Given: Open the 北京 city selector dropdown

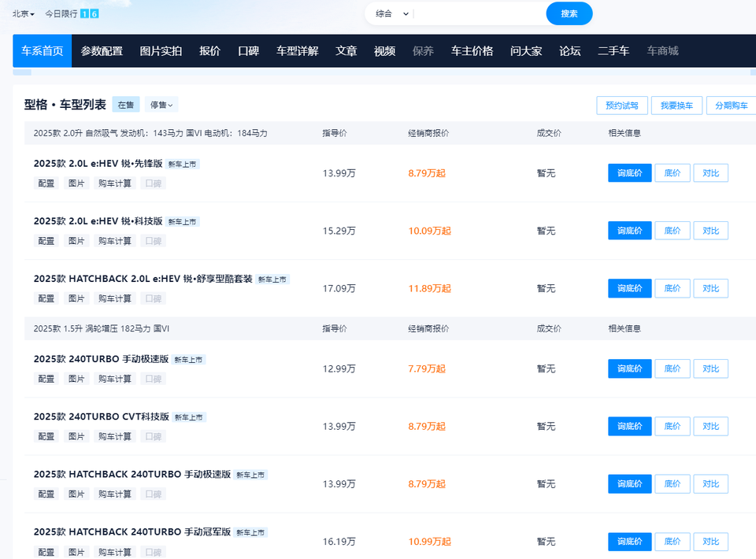Looking at the screenshot, I should click(24, 13).
